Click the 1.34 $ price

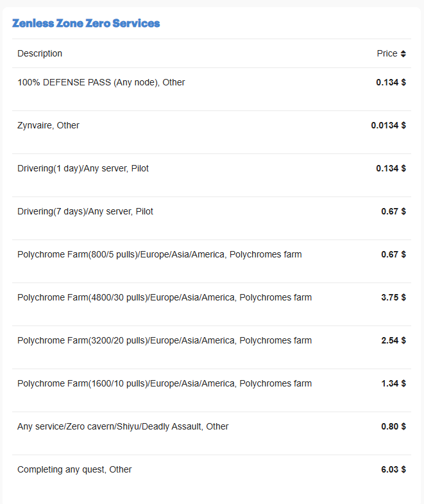[393, 384]
